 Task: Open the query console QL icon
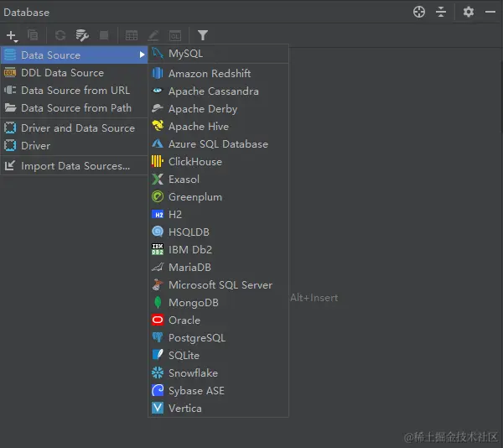(175, 35)
